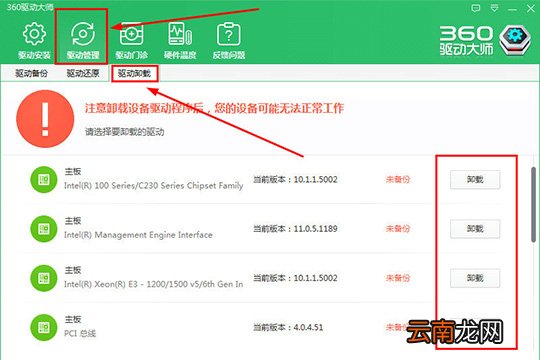
Task: Click the Intel(R) Management Engine Interface name
Action: click(138, 235)
